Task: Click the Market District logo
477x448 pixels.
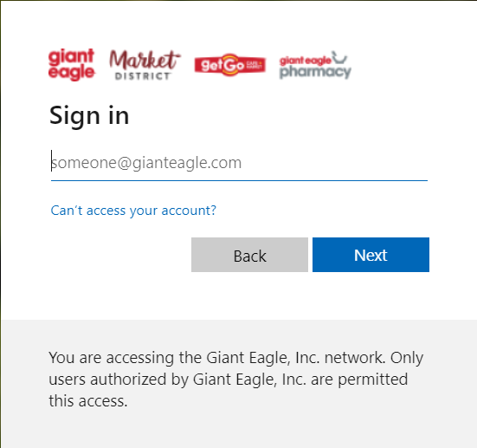Action: pos(145,65)
